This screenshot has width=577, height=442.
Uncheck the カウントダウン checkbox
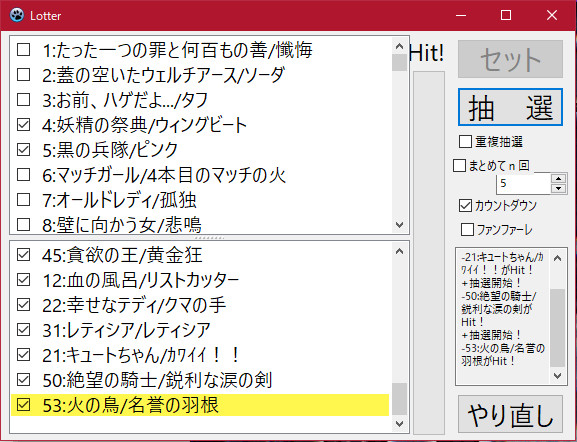coord(466,205)
